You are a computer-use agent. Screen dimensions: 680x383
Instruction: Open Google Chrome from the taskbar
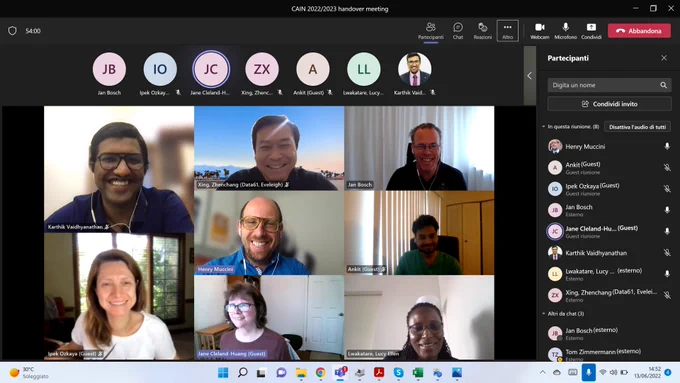(x=320, y=373)
